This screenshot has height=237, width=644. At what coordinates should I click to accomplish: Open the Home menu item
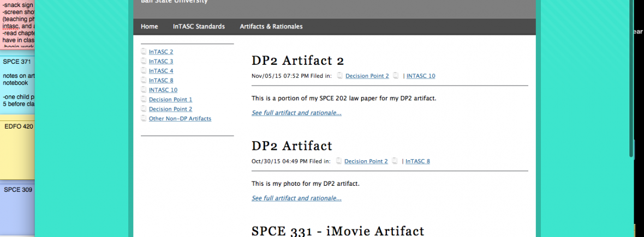[x=149, y=26]
